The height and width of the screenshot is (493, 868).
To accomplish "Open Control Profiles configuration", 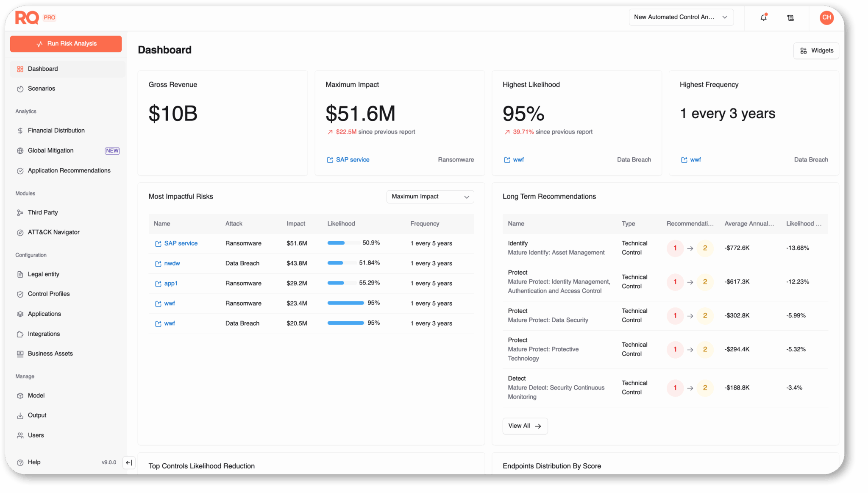I will pos(49,294).
